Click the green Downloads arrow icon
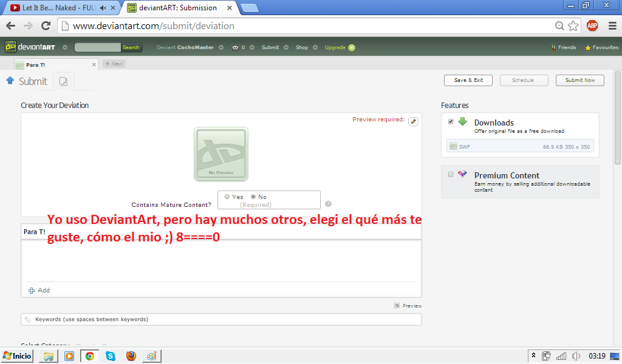 click(x=462, y=121)
